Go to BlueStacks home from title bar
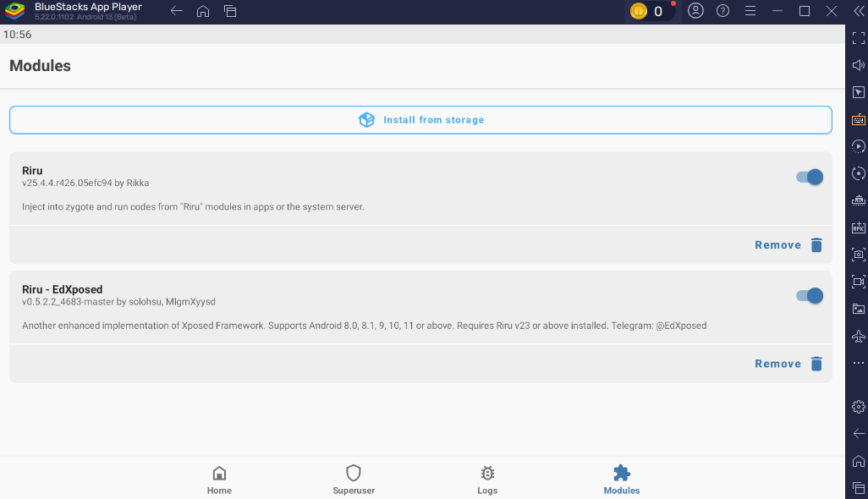Image resolution: width=868 pixels, height=499 pixels. (x=203, y=11)
